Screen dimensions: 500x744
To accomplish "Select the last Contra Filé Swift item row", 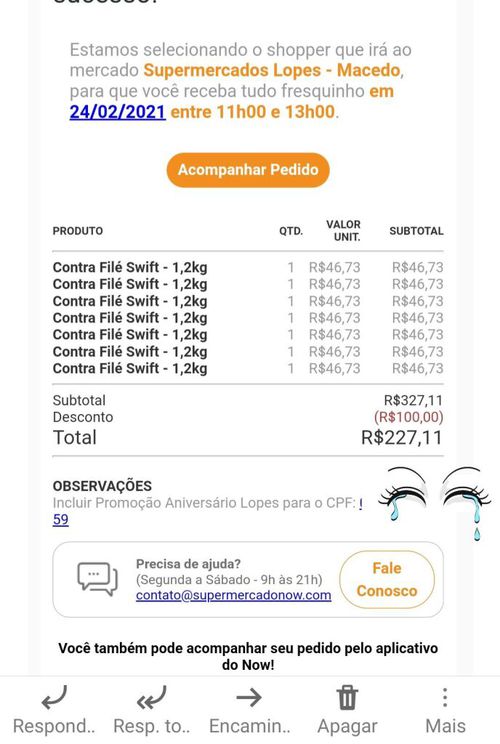I will [248, 368].
